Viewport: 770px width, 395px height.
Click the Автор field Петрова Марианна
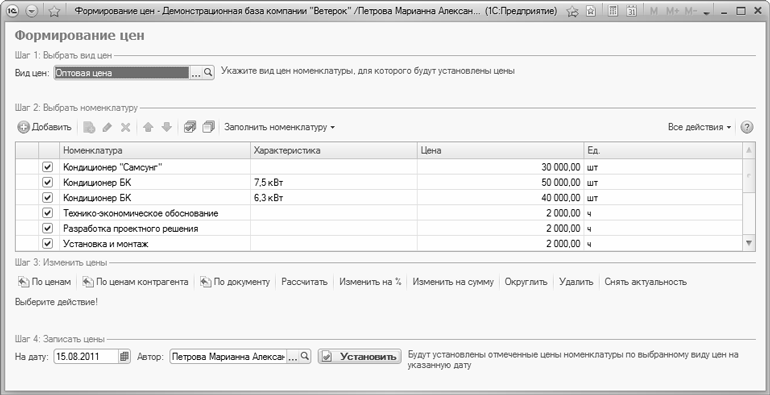pos(228,357)
